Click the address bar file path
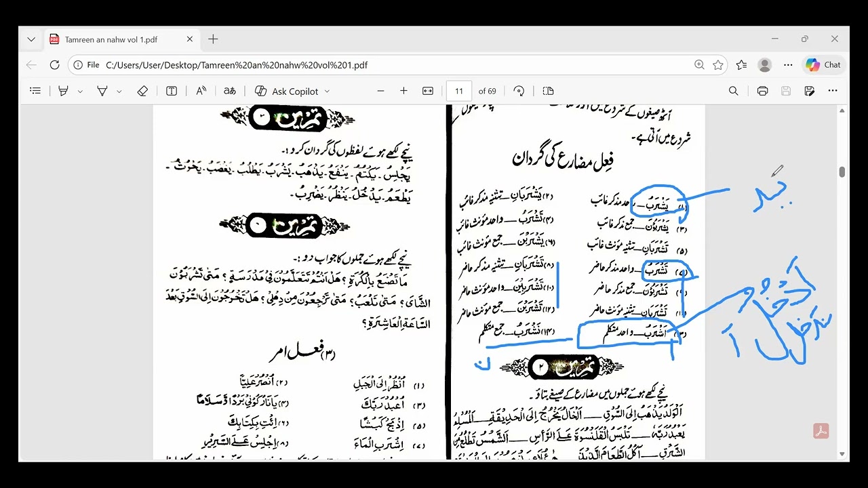This screenshot has height=488, width=868. tap(237, 65)
